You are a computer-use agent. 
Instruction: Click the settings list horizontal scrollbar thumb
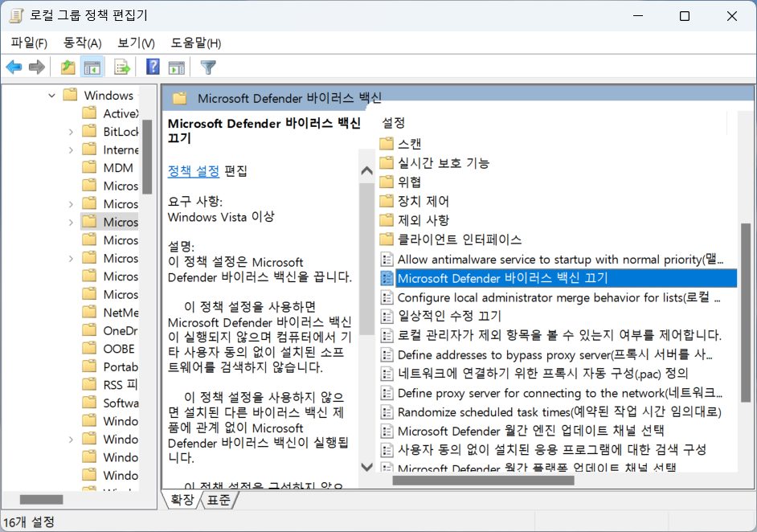[483, 481]
